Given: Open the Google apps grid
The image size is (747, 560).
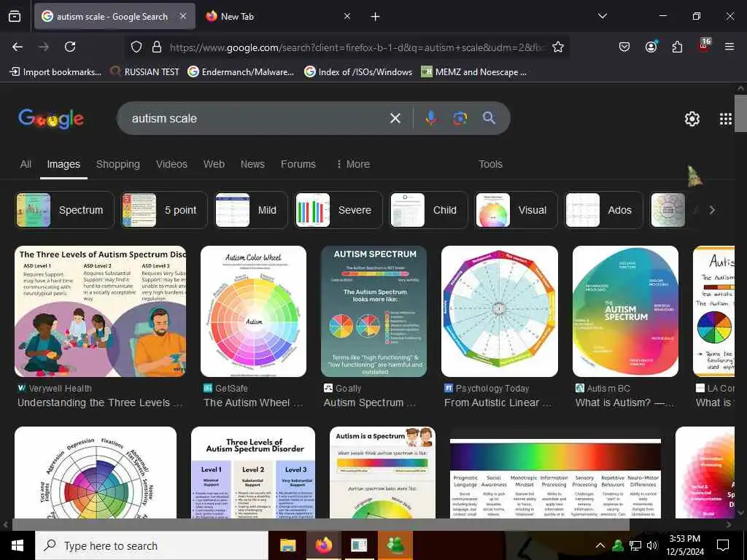Looking at the screenshot, I should click(725, 119).
